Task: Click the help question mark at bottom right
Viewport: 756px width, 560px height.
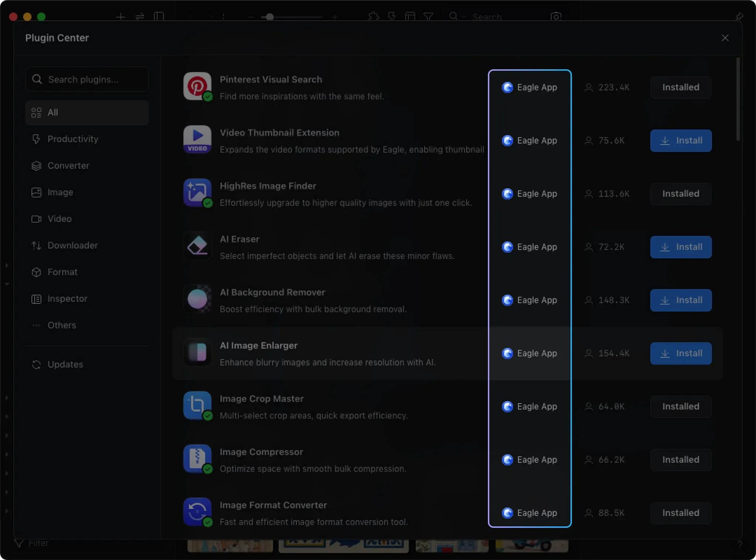Action: (x=739, y=544)
